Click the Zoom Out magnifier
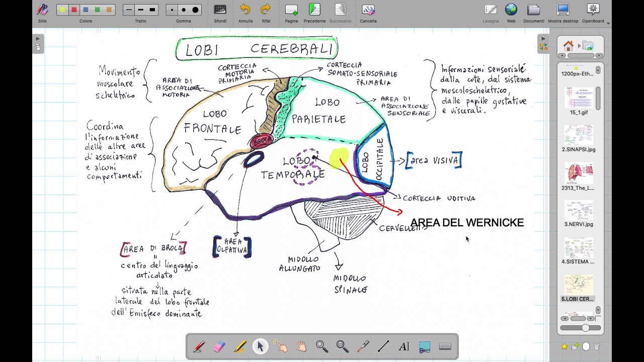The width and height of the screenshot is (644, 362). 343,346
